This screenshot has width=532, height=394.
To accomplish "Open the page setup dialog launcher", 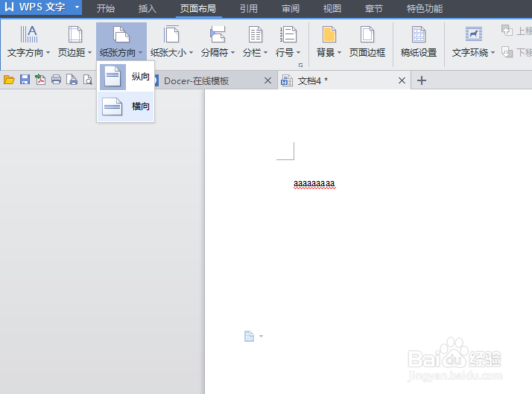I will 300,65.
